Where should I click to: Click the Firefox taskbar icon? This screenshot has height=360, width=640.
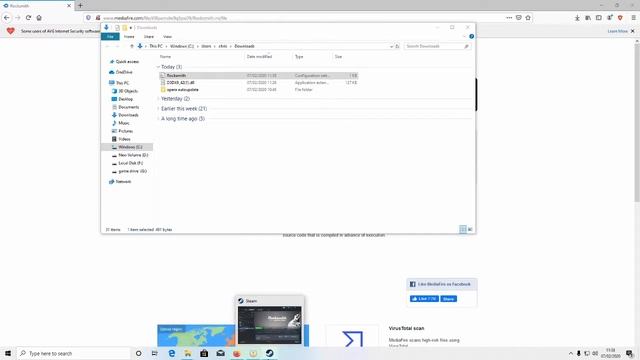pyautogui.click(x=237, y=353)
